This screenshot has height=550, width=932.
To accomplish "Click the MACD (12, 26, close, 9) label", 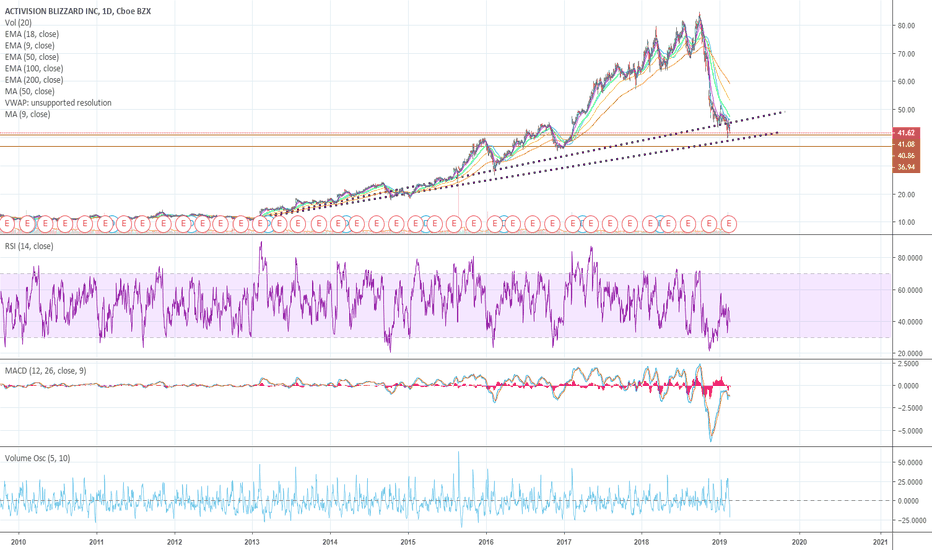I will pos(45,370).
